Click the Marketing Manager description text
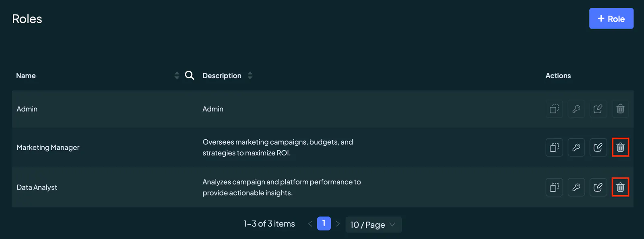Screen dimensions: 644x239 click(278, 147)
